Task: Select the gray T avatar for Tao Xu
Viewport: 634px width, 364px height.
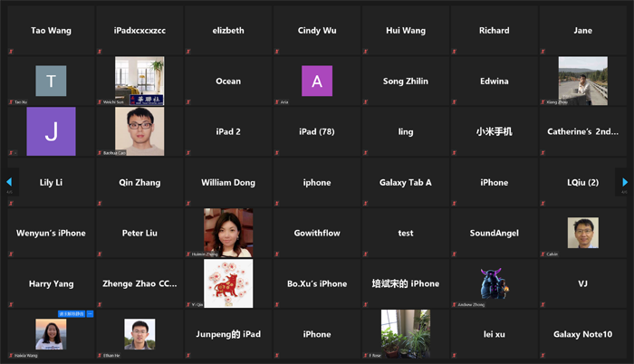Action: (51, 81)
